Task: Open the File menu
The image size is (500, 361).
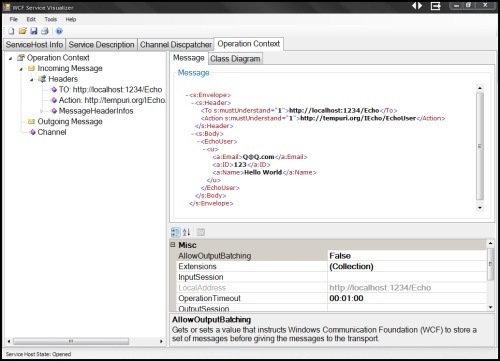Action: [x=14, y=19]
